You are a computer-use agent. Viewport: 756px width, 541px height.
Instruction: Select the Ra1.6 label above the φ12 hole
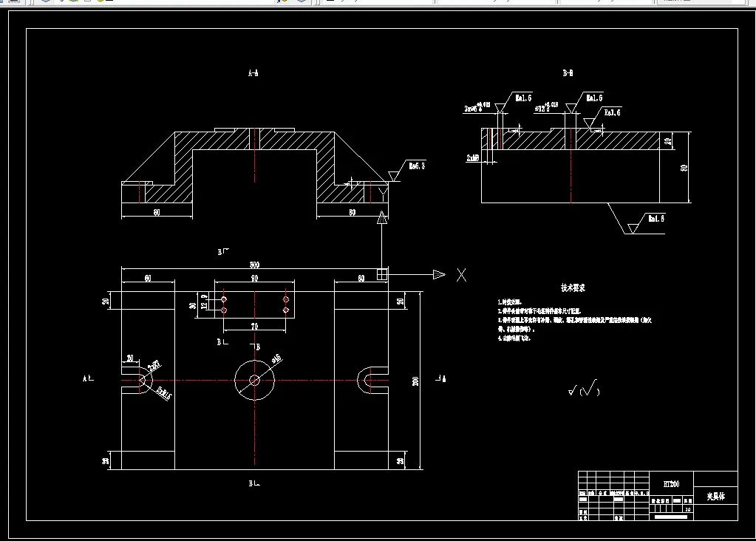pos(594,98)
